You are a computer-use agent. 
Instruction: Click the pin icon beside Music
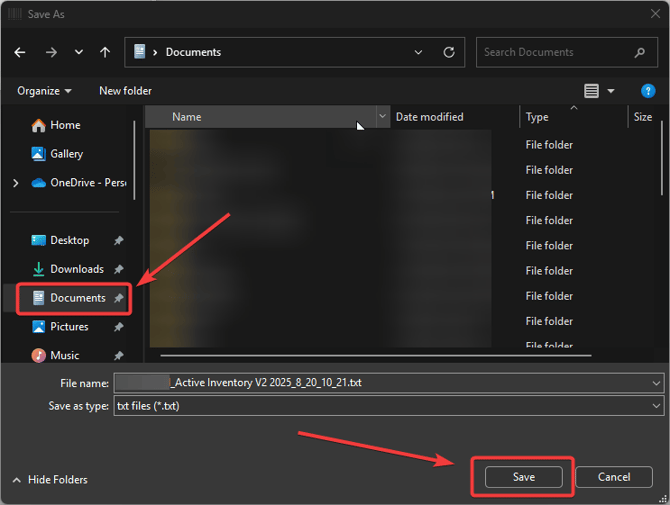[x=119, y=356]
